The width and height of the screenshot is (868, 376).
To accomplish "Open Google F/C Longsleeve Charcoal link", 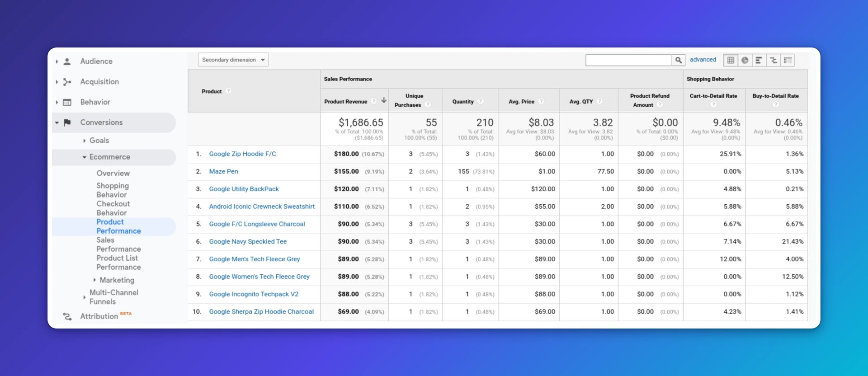I will [x=257, y=224].
